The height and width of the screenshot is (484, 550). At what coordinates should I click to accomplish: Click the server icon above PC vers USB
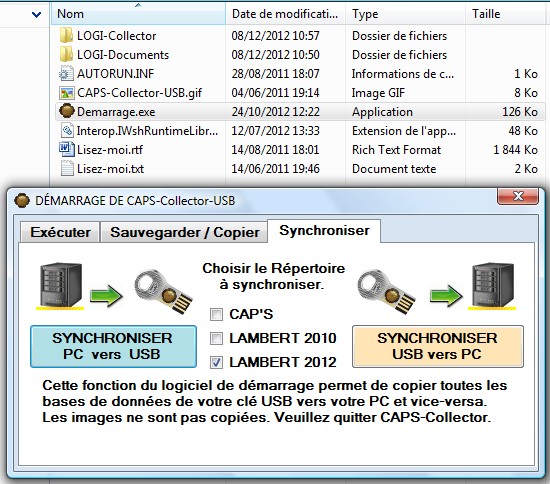pos(61,285)
